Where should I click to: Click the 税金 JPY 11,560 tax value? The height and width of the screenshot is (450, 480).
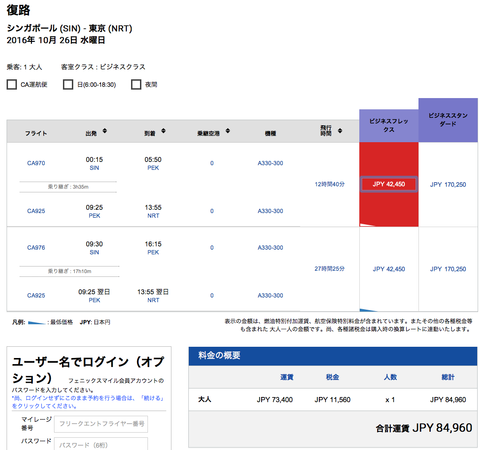tap(332, 400)
